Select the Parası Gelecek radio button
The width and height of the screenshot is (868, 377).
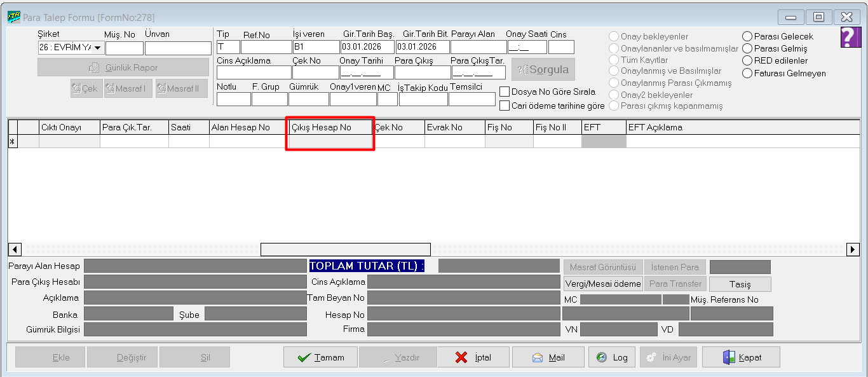(747, 37)
